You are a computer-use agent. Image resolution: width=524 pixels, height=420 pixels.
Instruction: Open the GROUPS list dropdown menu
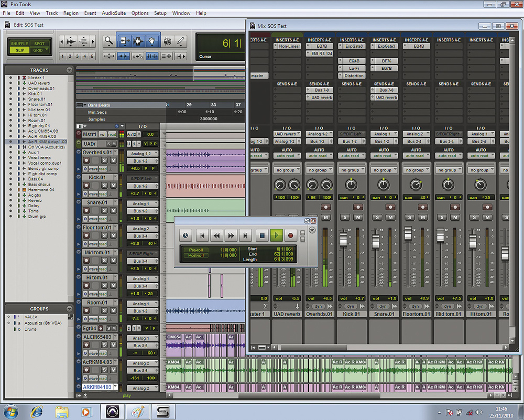[69, 309]
